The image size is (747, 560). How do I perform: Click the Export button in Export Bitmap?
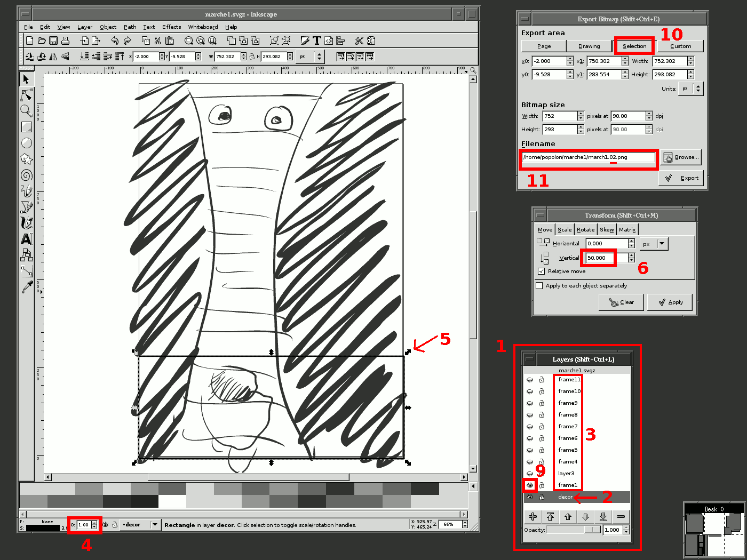click(681, 178)
